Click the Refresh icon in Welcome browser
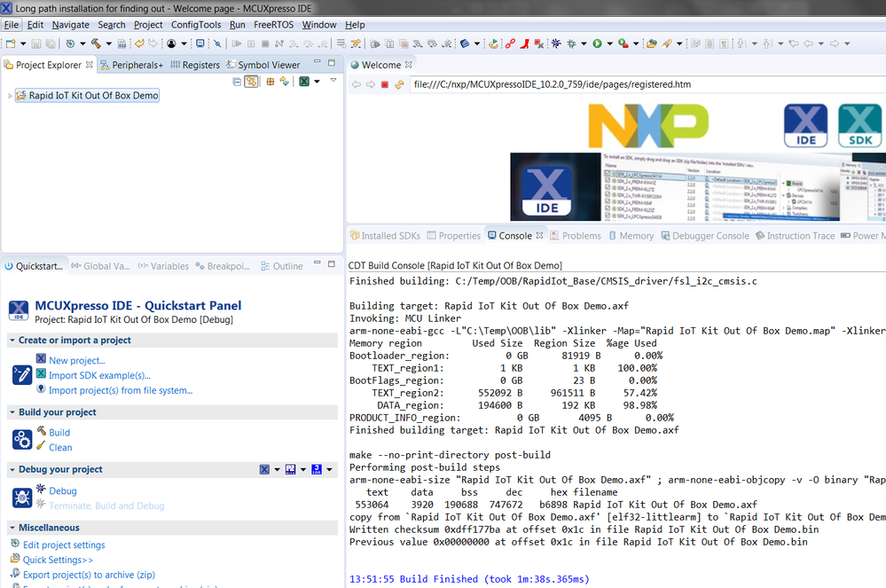This screenshot has height=588, width=886. pos(399,85)
